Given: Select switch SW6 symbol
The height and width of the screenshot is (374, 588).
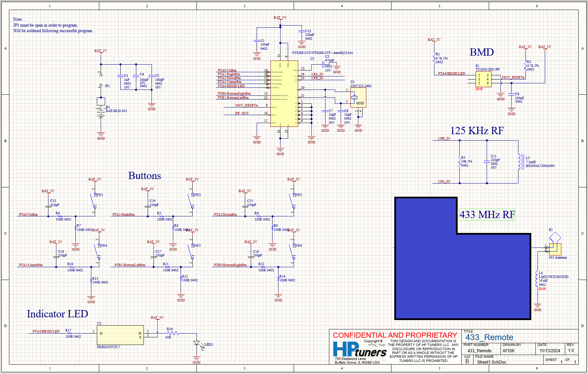Looking at the screenshot, I should [x=293, y=251].
